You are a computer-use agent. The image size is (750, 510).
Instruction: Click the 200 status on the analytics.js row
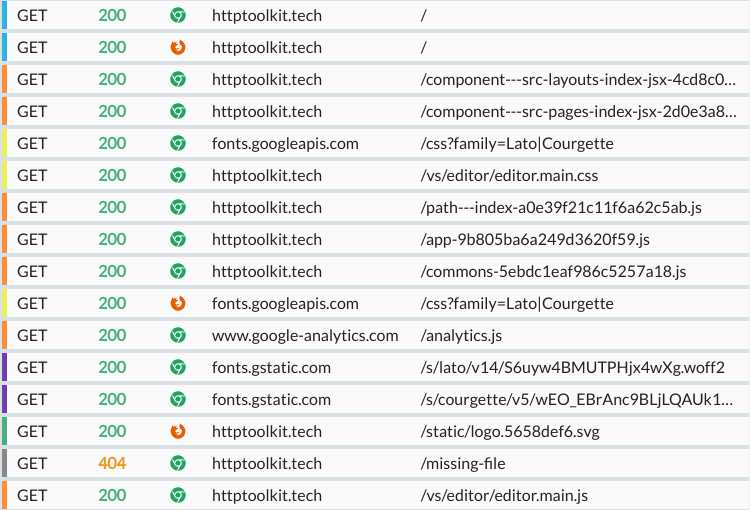pyautogui.click(x=112, y=336)
